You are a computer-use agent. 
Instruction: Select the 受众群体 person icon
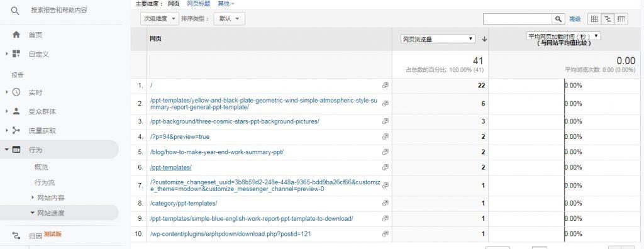tap(16, 111)
